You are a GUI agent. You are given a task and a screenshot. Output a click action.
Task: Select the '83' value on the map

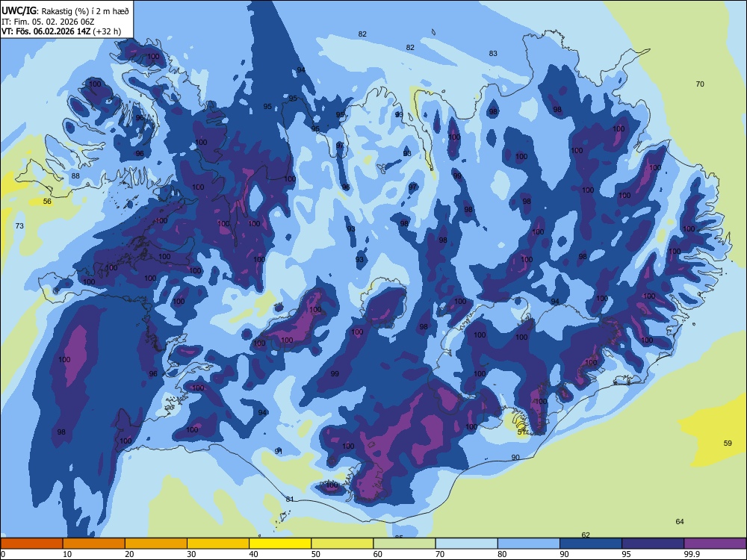tap(493, 54)
